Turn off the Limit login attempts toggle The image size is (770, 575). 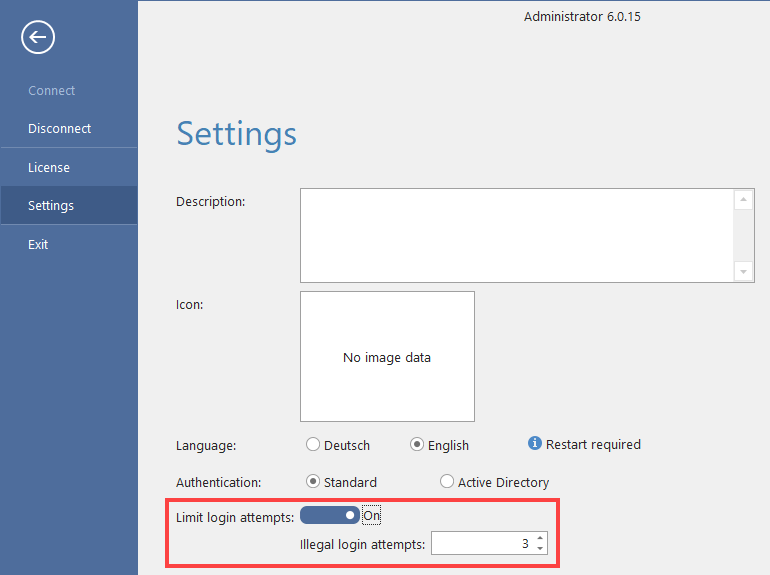coord(330,515)
